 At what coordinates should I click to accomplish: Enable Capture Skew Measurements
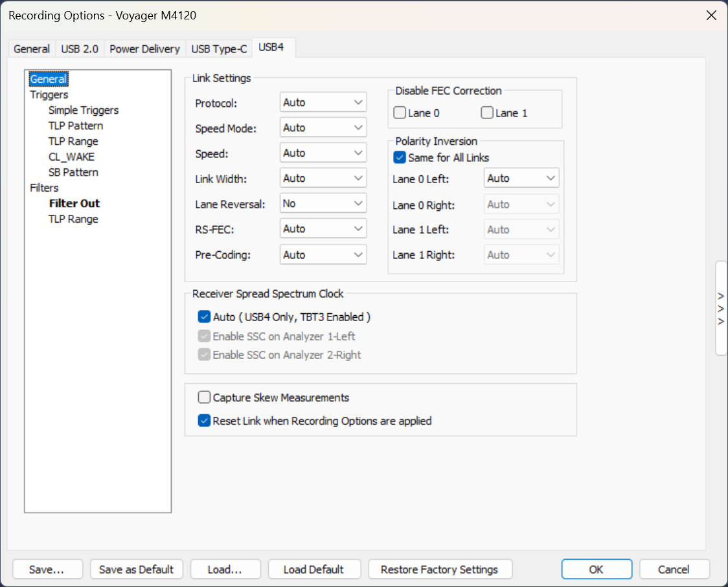tap(204, 397)
